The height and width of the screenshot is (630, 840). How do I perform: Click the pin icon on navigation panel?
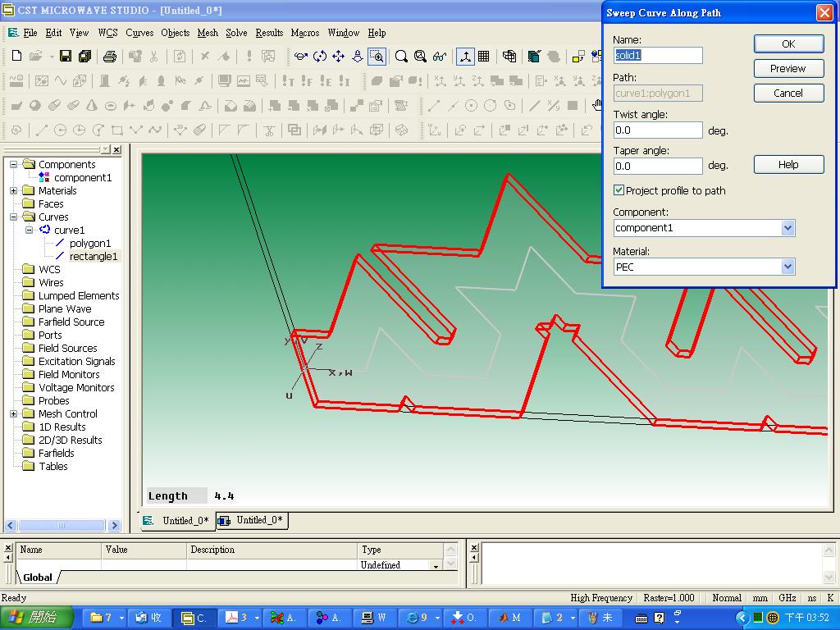click(x=106, y=149)
